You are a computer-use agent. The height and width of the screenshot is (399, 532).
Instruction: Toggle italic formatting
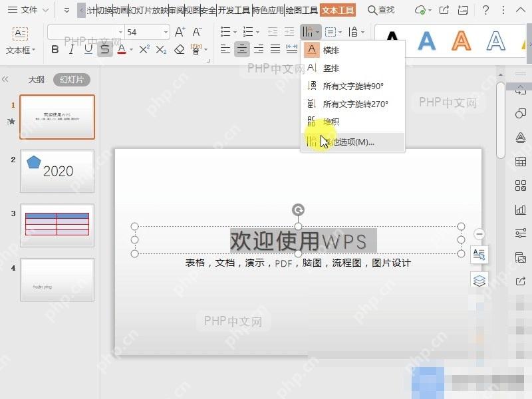tap(71, 49)
